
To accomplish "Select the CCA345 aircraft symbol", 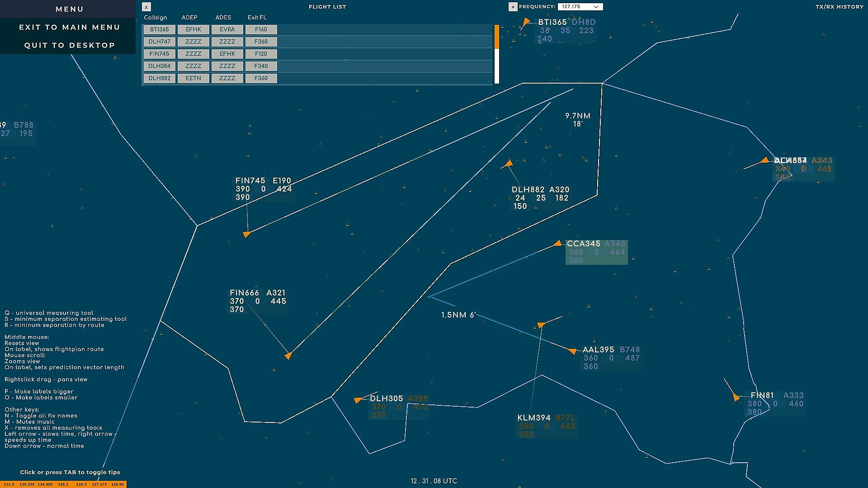I will pos(558,244).
